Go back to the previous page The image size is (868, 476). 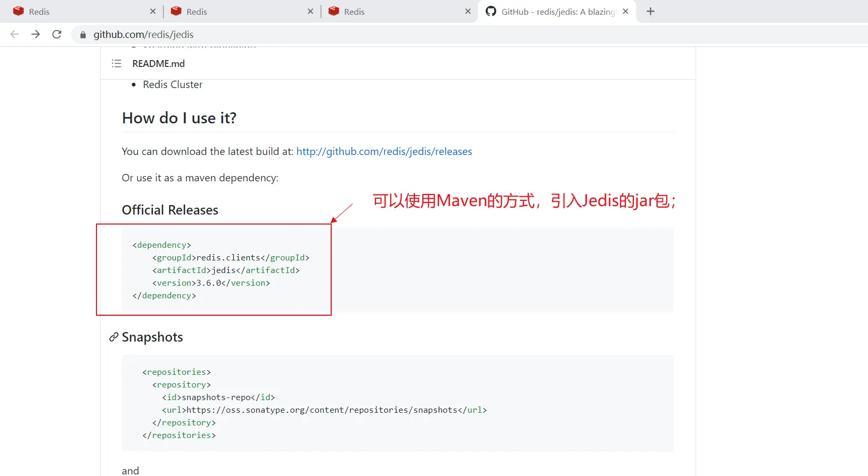click(15, 34)
